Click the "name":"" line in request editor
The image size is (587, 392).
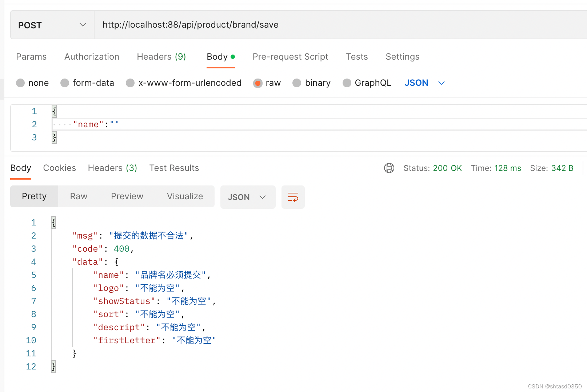pos(96,124)
